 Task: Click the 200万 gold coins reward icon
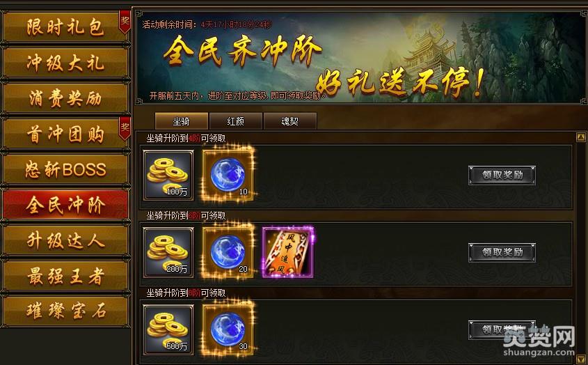[168, 252]
